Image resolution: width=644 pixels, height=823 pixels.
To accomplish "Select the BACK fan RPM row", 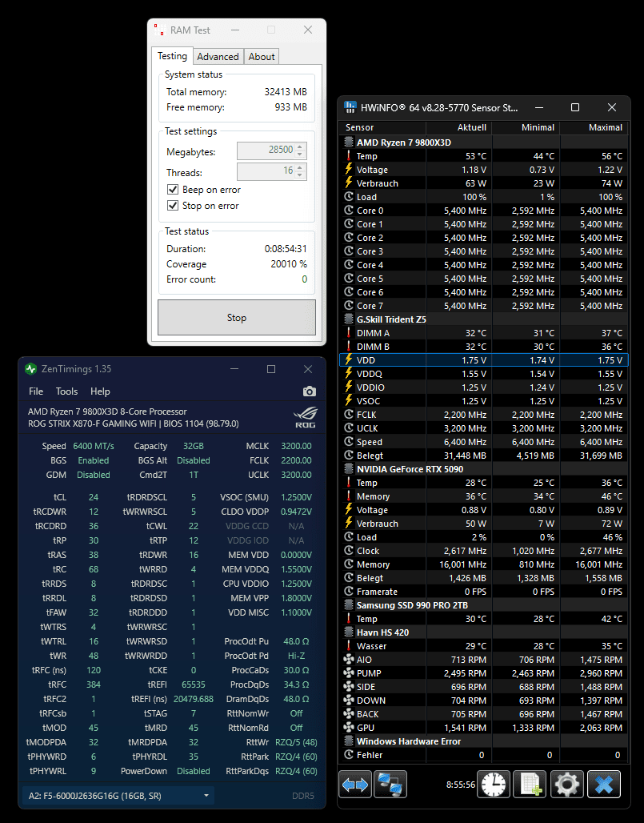I will (x=483, y=714).
